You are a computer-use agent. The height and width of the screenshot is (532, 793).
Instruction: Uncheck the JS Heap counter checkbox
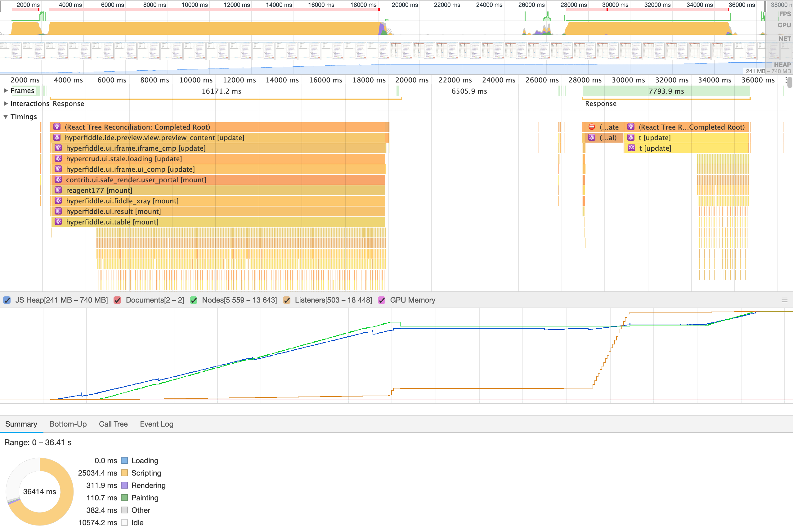coord(7,300)
